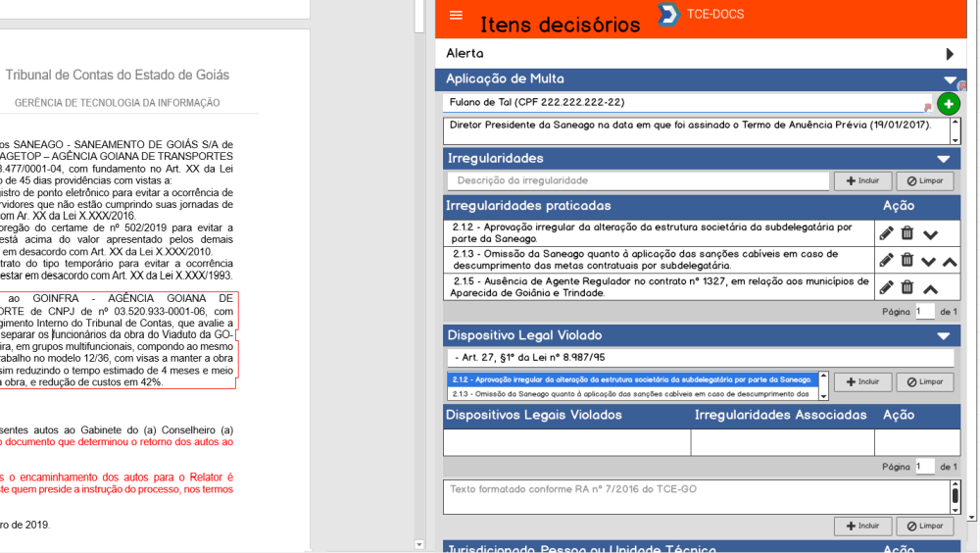Click the green plus add button

click(948, 104)
